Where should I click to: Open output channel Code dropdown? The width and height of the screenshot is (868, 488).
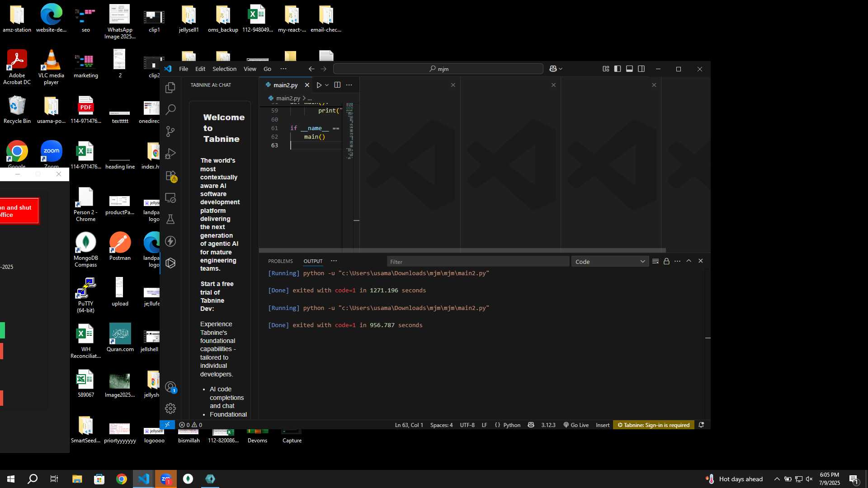click(x=610, y=262)
